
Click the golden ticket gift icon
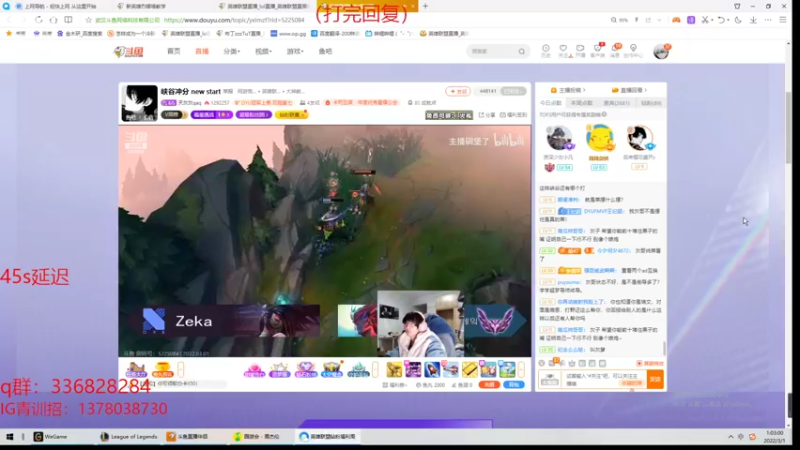469,369
